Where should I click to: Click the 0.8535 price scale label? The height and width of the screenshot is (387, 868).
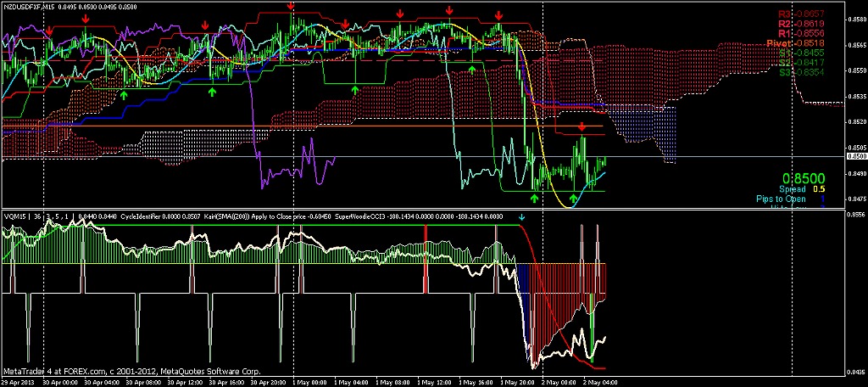[x=858, y=97]
